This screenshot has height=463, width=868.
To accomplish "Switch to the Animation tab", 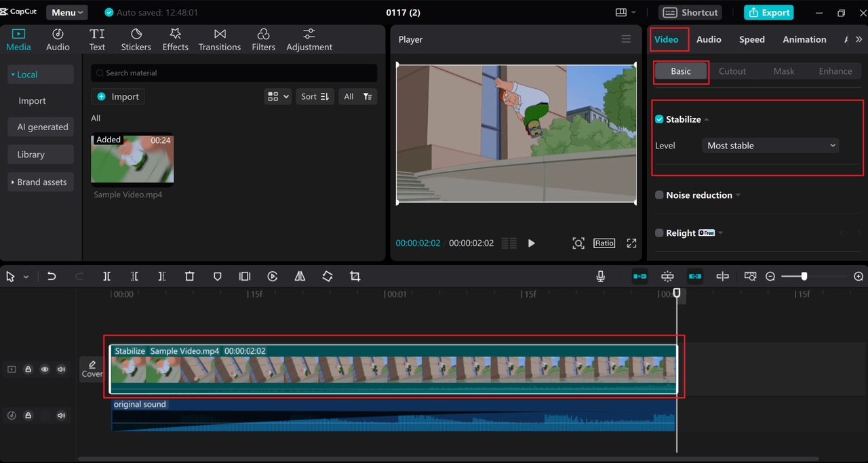I will (x=804, y=39).
